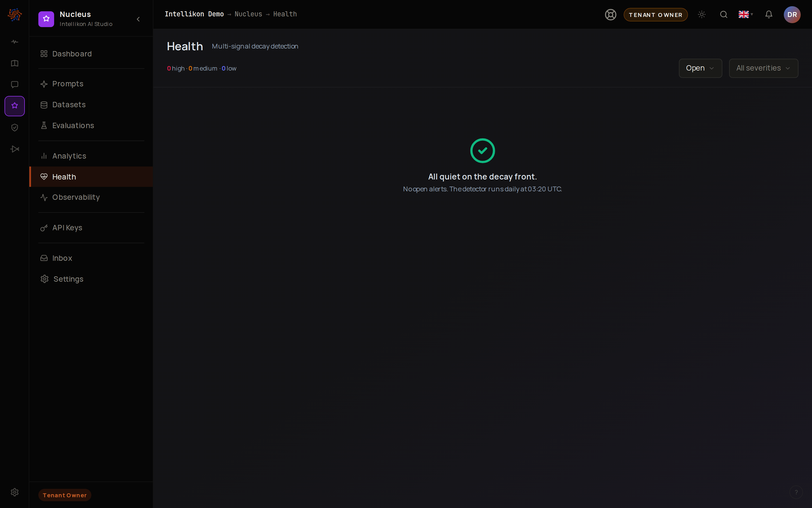Open the gear icon at rail bottom
This screenshot has height=508, width=812.
[14, 492]
